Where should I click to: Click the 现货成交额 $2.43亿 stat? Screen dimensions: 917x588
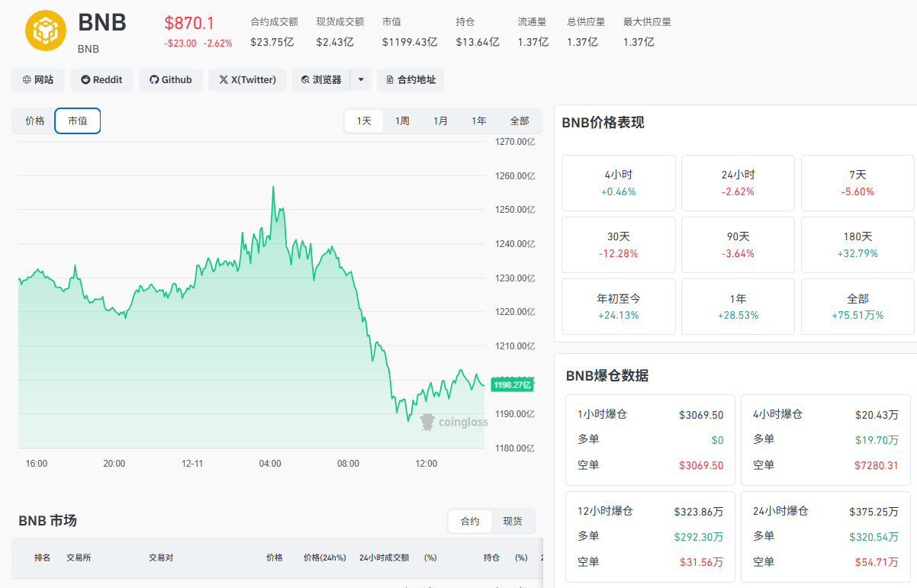339,32
